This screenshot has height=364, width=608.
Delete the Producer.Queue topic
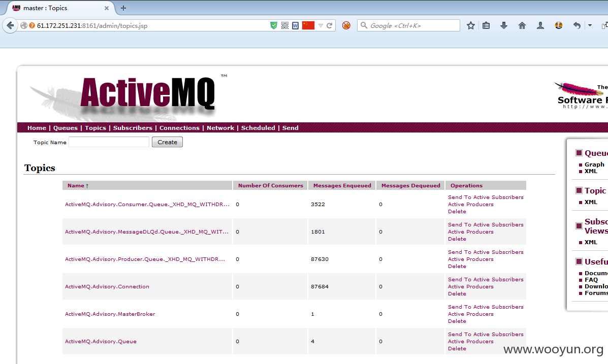click(457, 267)
